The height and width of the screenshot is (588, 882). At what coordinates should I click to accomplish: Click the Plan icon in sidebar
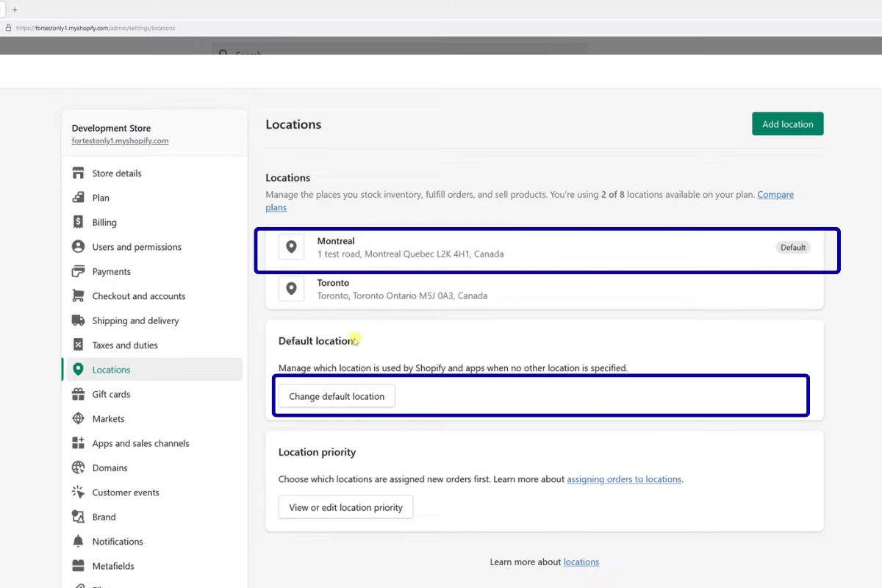(x=78, y=198)
